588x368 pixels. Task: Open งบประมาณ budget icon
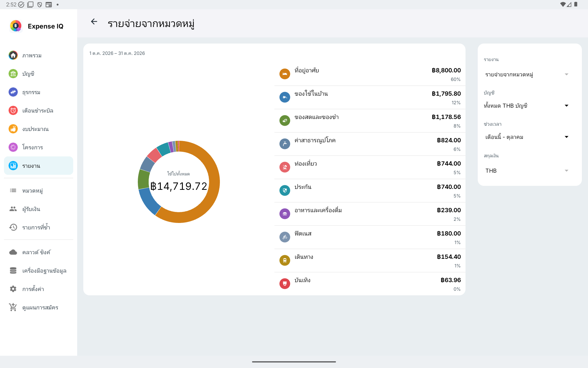pyautogui.click(x=13, y=129)
